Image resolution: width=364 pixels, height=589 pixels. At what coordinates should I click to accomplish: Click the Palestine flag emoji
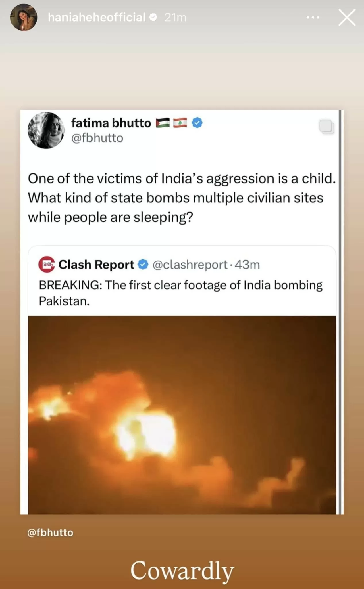163,123
